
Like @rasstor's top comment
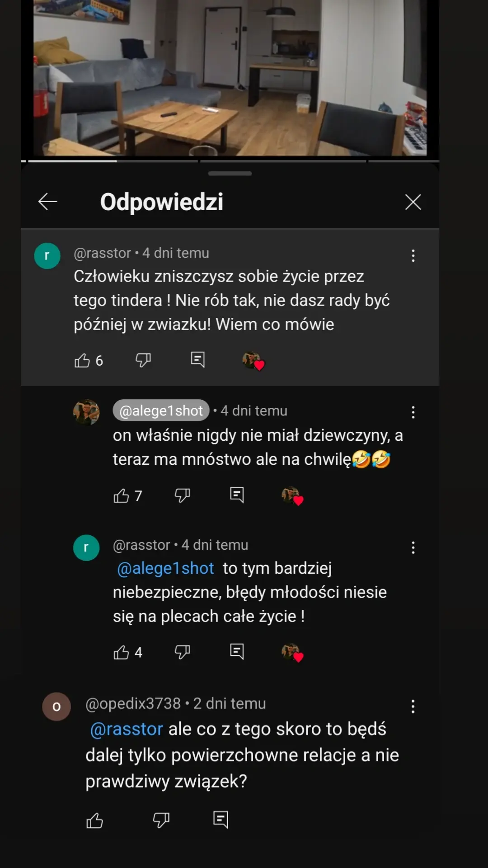[x=83, y=360]
